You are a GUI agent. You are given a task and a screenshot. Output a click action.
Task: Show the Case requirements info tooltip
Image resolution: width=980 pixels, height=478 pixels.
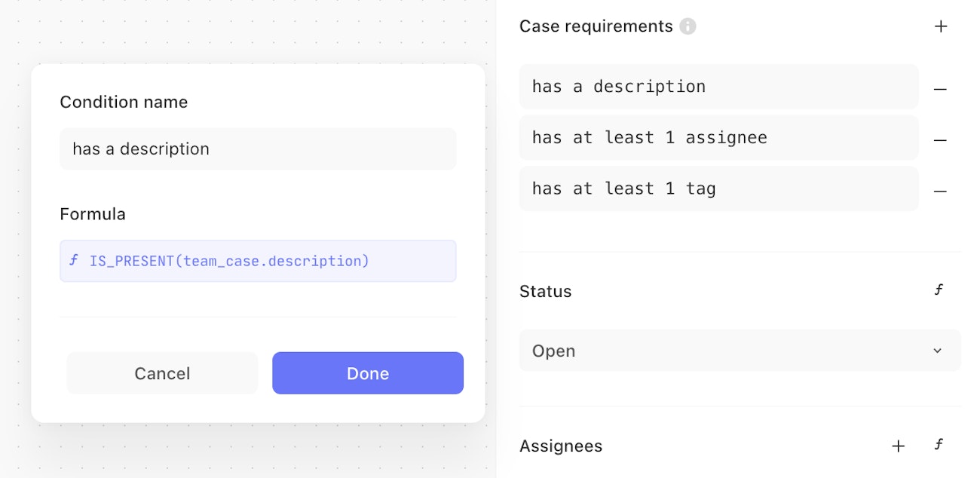688,26
